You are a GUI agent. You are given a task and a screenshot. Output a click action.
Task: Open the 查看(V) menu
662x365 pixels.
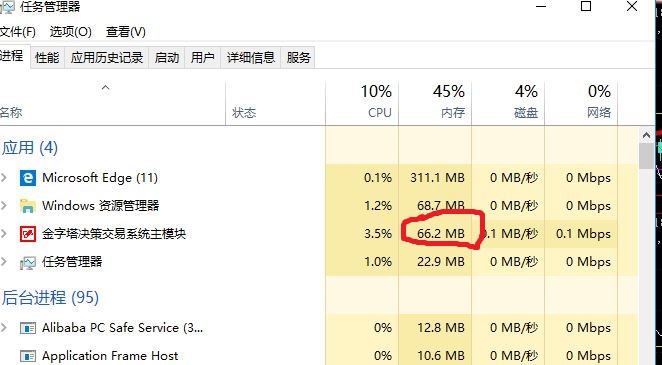126,32
